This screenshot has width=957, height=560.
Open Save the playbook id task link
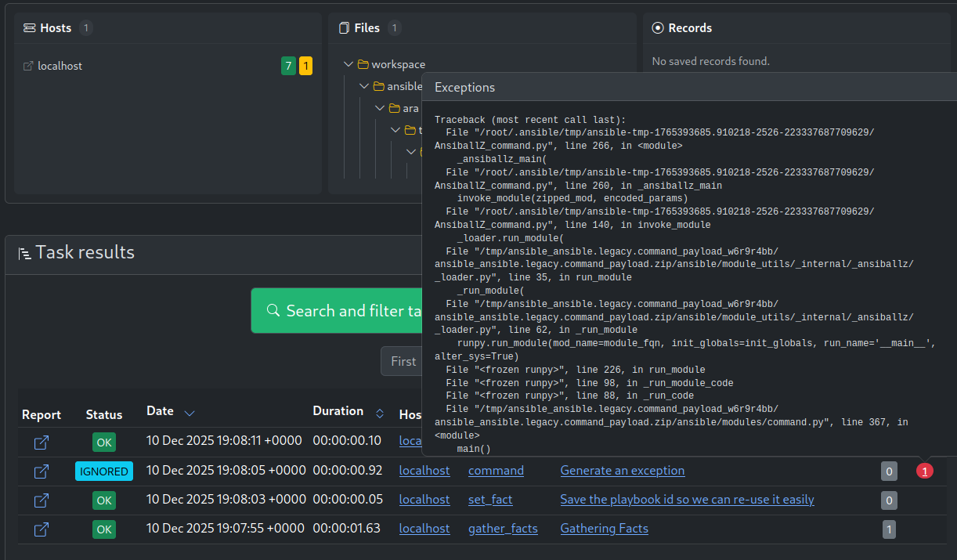pos(687,500)
